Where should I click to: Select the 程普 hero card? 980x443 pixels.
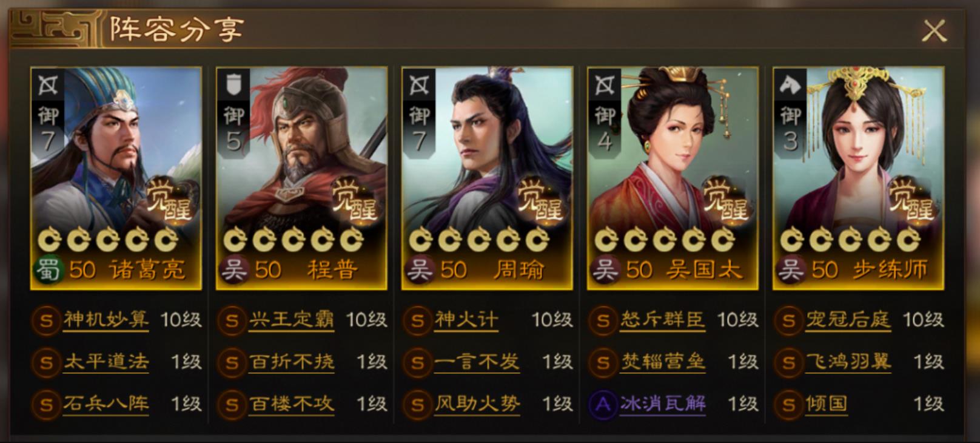301,178
